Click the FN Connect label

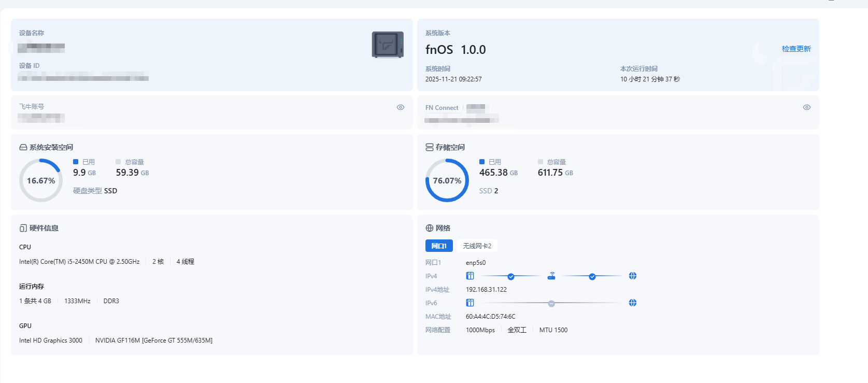(442, 108)
